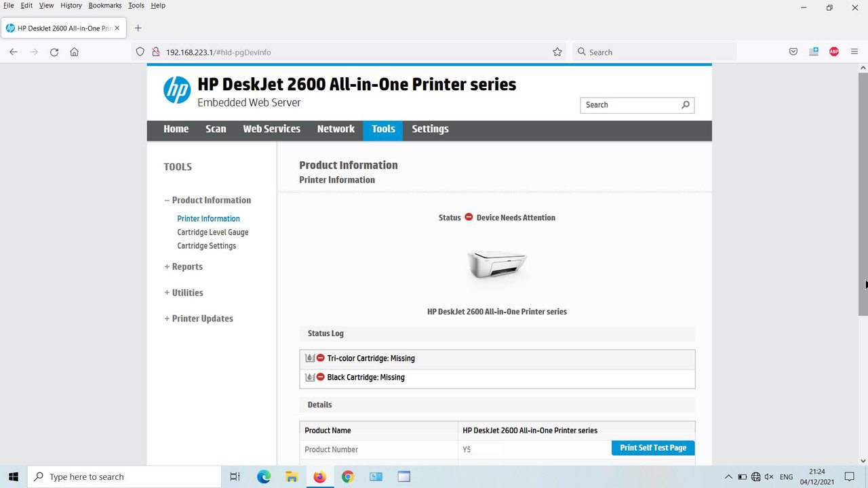Open the Firefox Tools menu

pos(136,5)
